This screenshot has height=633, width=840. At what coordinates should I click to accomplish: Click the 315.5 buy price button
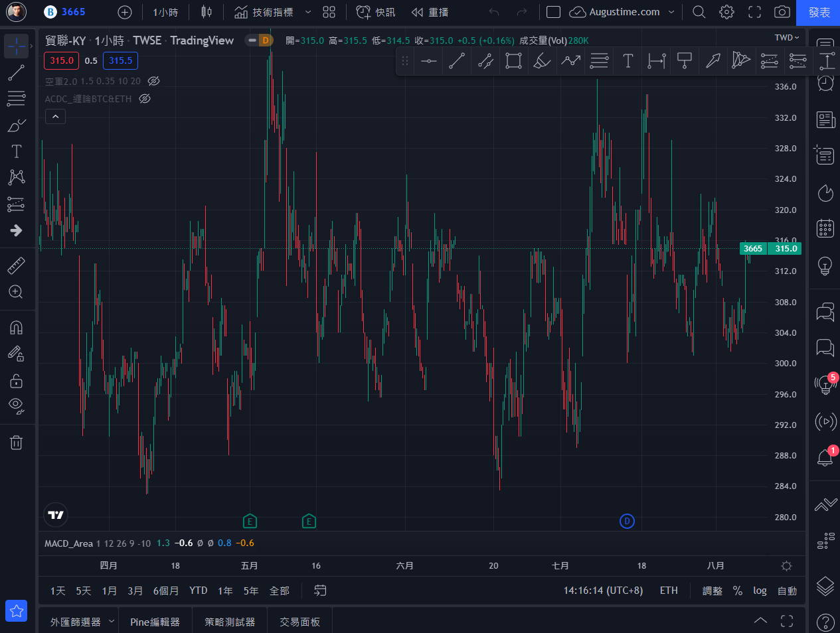[x=120, y=60]
